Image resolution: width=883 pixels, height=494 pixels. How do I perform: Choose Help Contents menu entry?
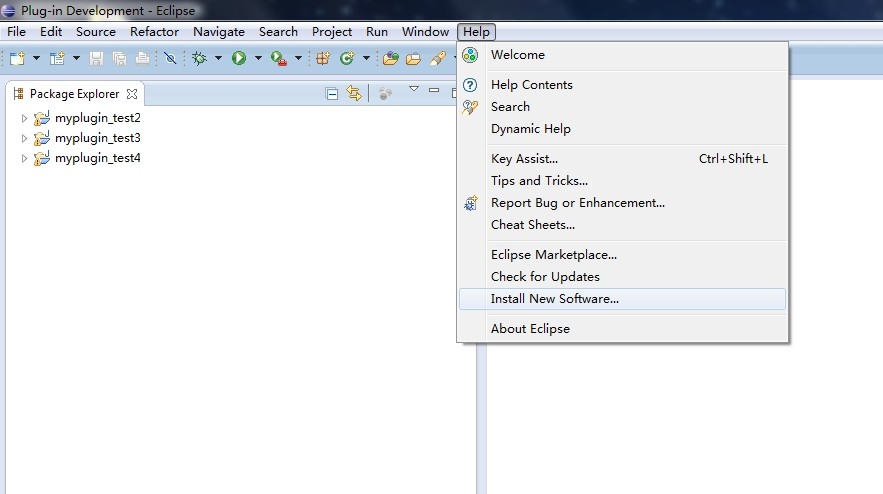622,85
